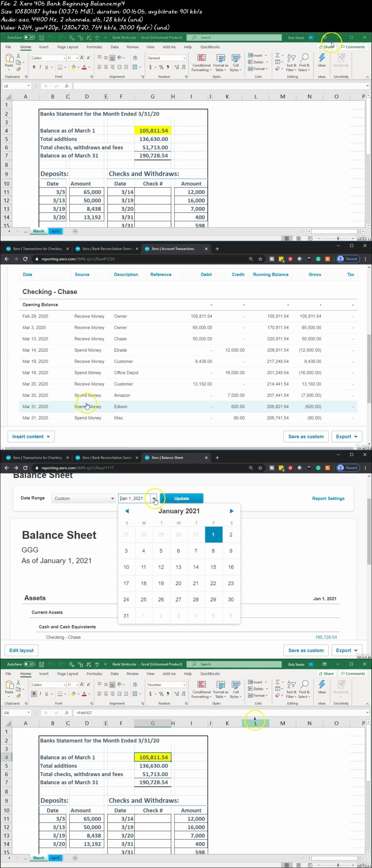This screenshot has width=372, height=868.
Task: Open Chrome menu in Account Transactions browser window
Action: pyautogui.click(x=365, y=259)
